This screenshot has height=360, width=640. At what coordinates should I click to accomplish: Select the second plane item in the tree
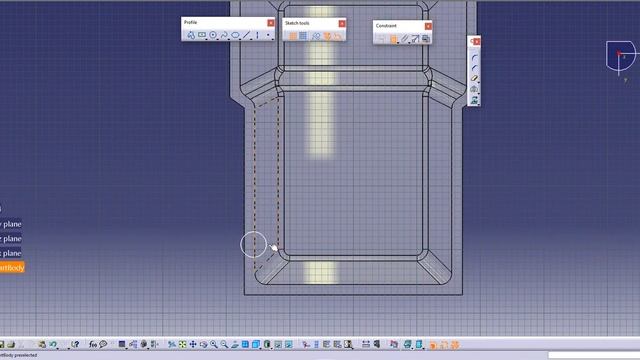11,238
